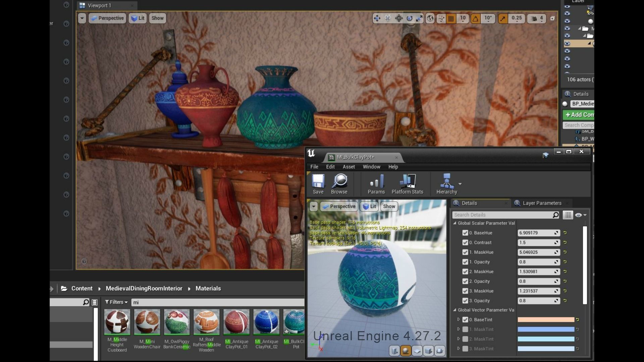
Task: Click the Lit view mode button in main viewport
Action: (138, 18)
